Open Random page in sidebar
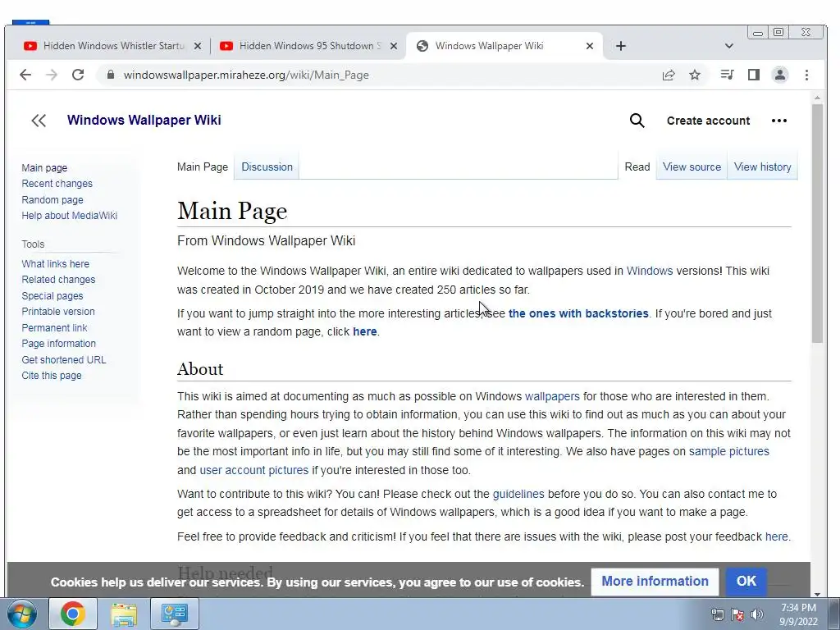This screenshot has width=840, height=630. click(52, 199)
